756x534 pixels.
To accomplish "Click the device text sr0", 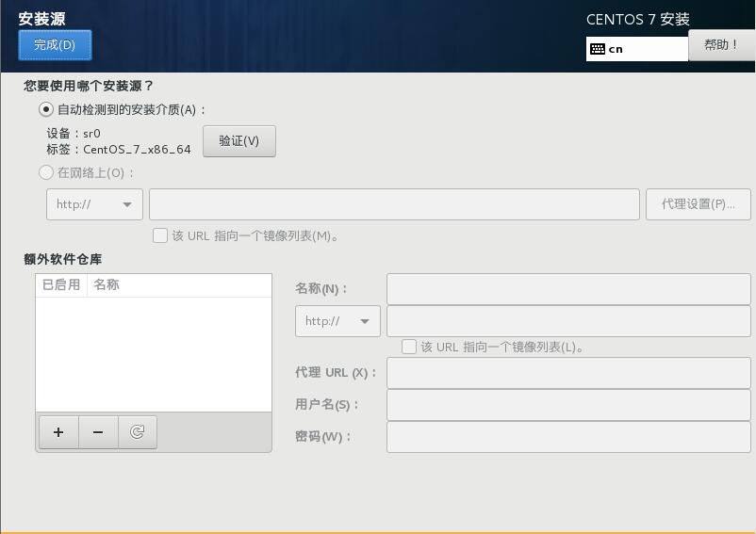I will coord(91,134).
